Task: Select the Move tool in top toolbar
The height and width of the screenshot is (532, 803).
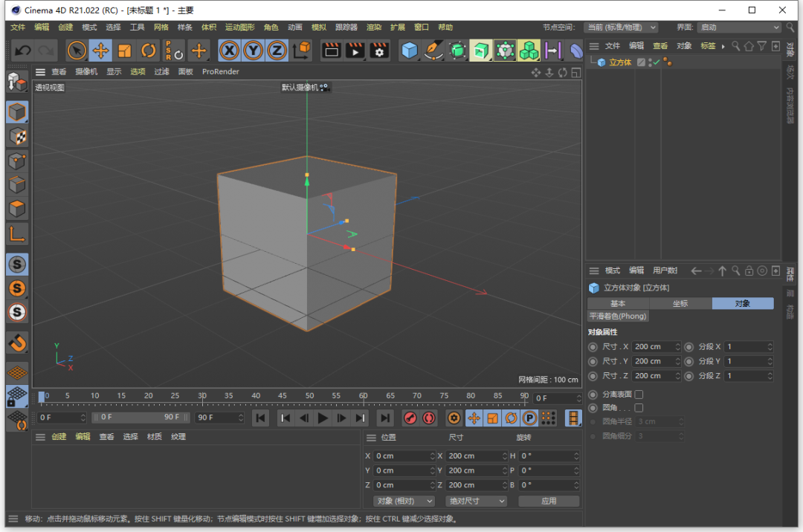Action: click(x=101, y=51)
